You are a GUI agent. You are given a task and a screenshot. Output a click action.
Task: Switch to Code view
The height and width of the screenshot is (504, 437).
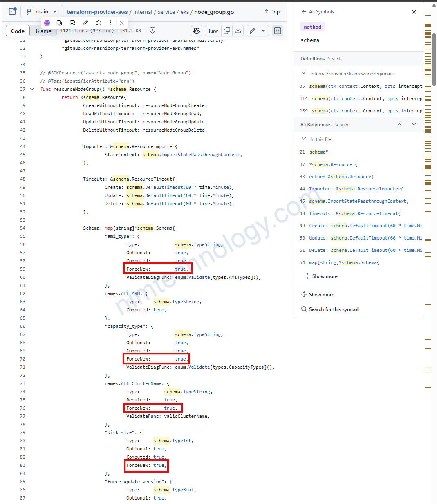click(18, 31)
